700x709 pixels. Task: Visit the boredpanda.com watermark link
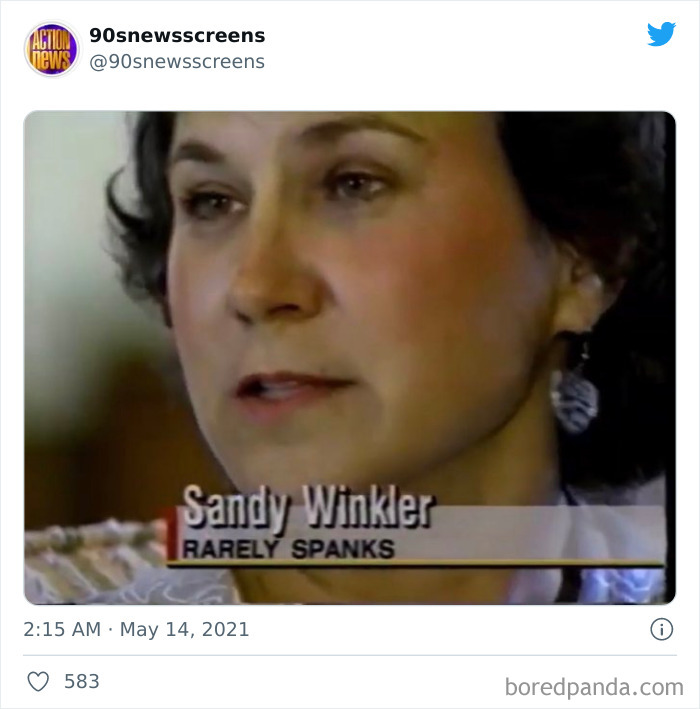pyautogui.click(x=594, y=687)
